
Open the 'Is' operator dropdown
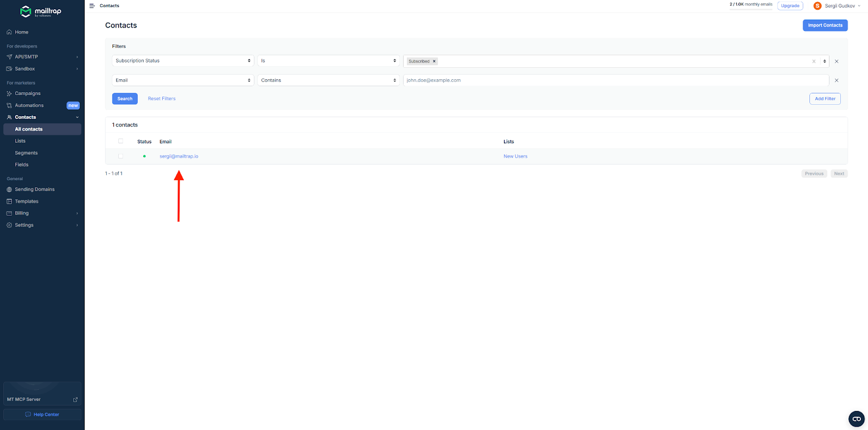click(328, 61)
